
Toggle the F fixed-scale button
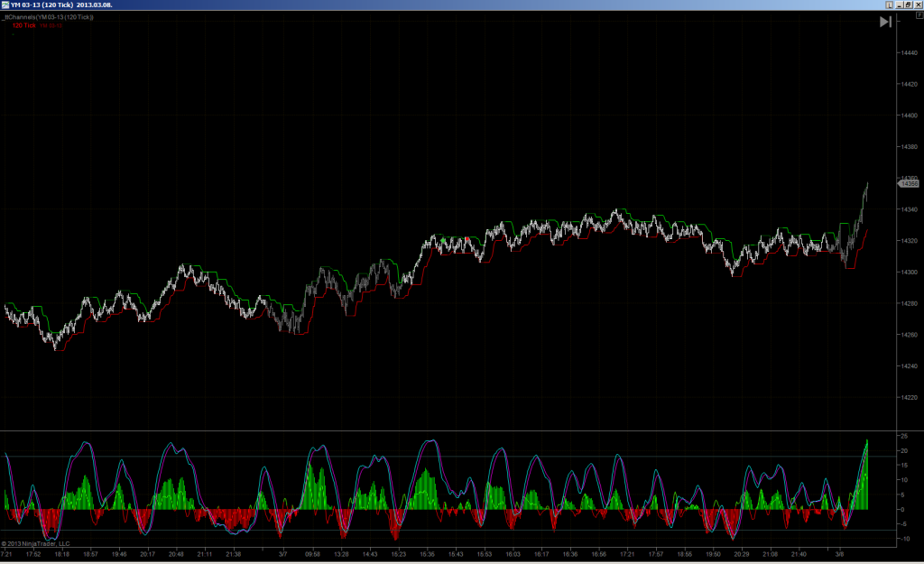pos(918,14)
